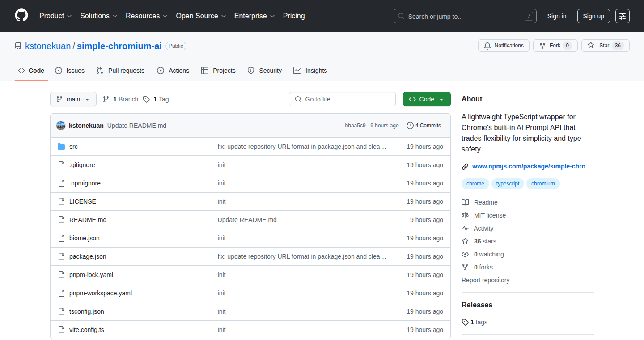Select the chrome topic tag
This screenshot has width=644, height=340.
tap(475, 184)
